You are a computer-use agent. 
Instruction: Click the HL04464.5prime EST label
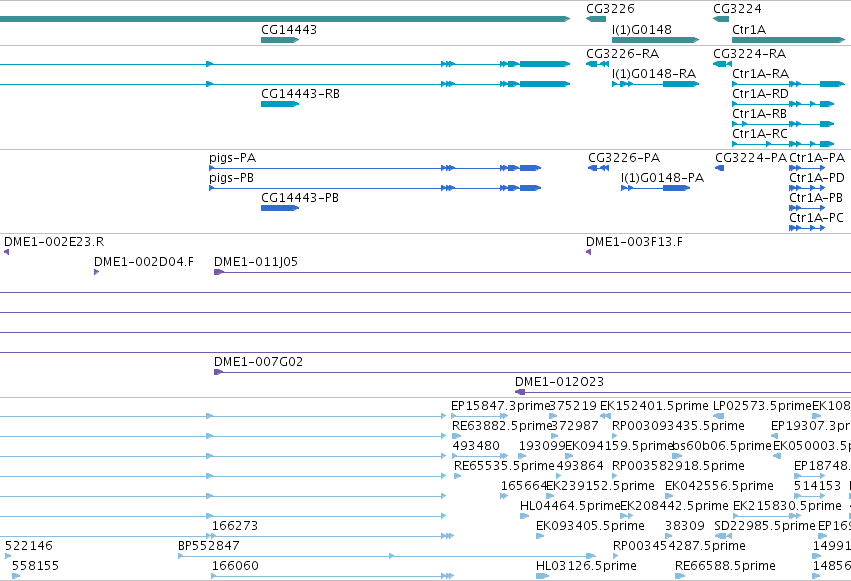point(570,506)
